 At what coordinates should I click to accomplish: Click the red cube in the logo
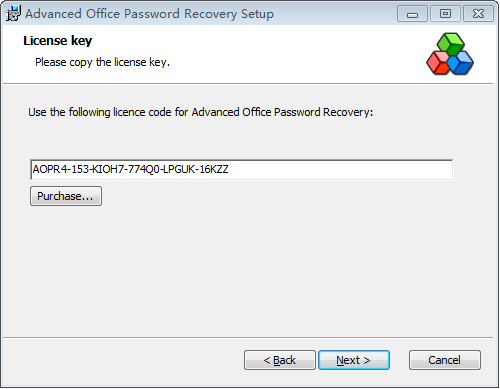tap(438, 63)
